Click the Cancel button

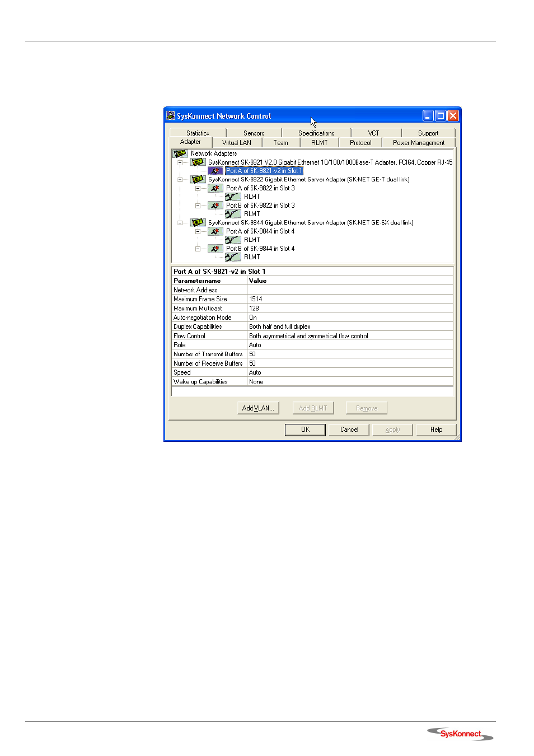(x=349, y=430)
